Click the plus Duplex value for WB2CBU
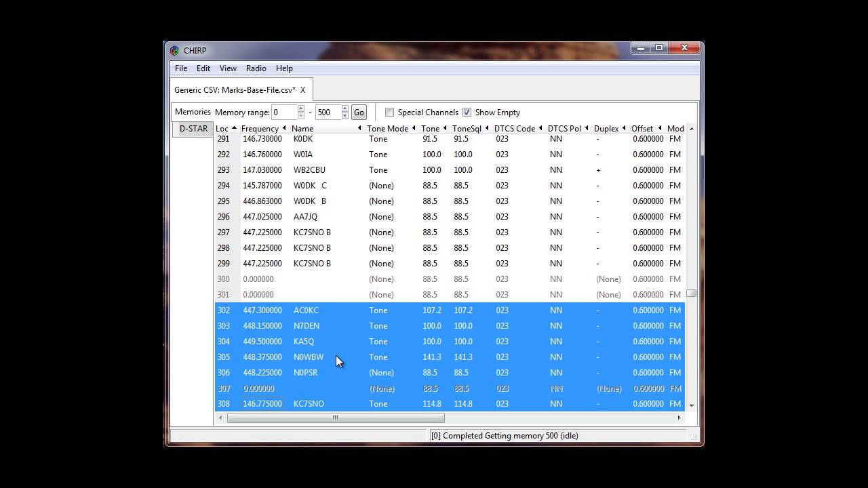This screenshot has width=868, height=488. [x=598, y=170]
